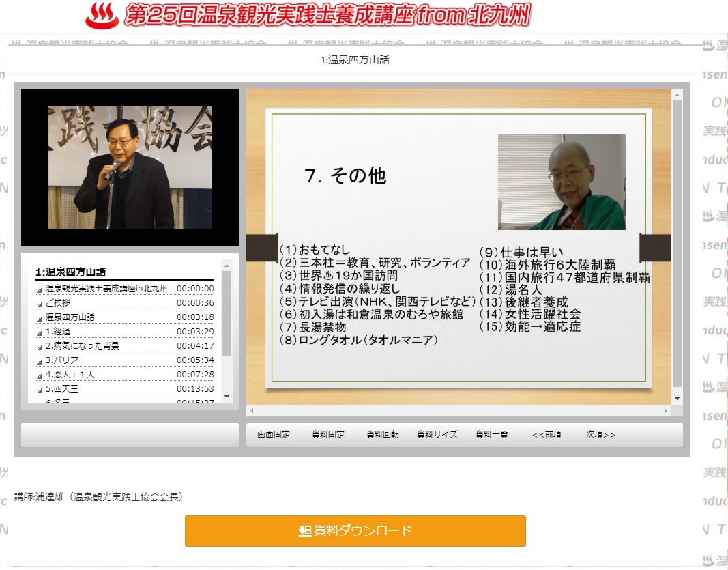
Task: Click the chapter list scrollbar thumb
Action: [227, 314]
